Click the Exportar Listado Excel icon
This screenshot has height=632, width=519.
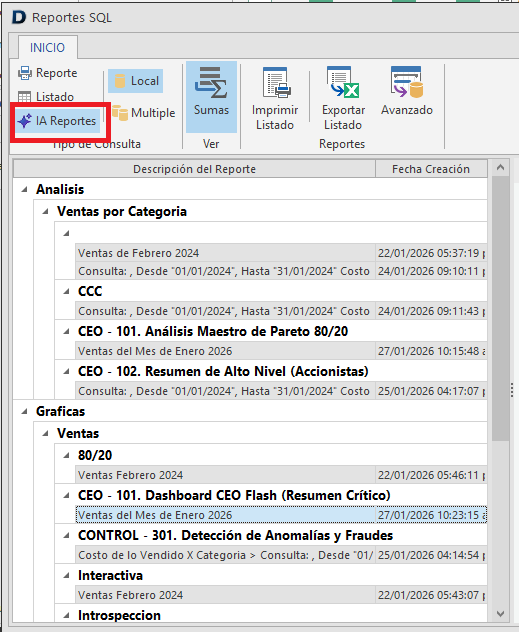pos(343,82)
